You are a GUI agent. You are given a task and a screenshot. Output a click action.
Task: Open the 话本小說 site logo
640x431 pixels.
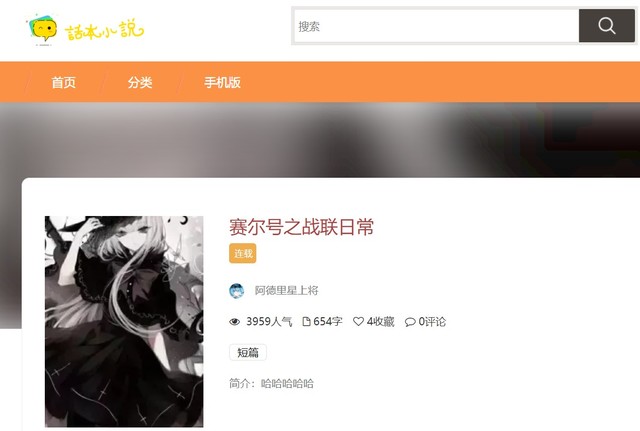coord(86,30)
